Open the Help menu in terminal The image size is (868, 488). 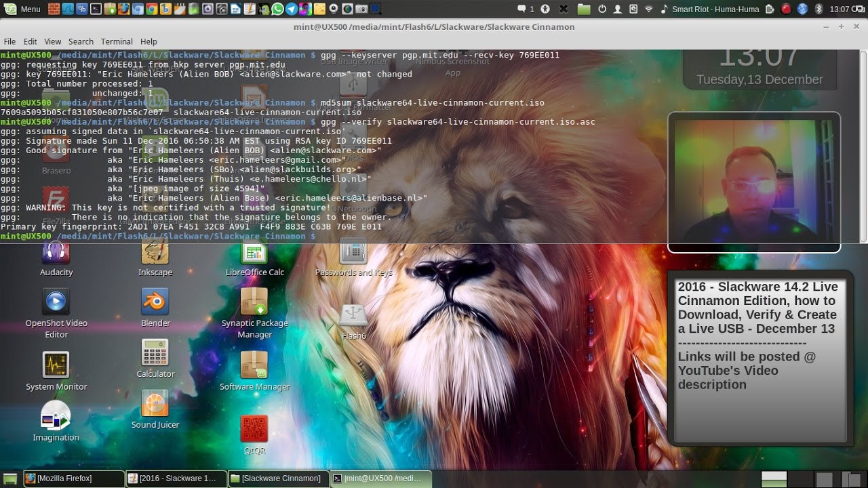(x=149, y=41)
